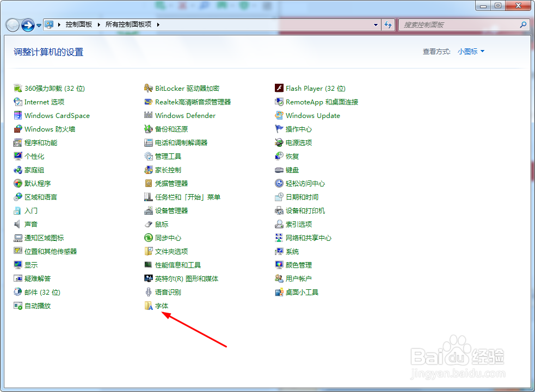Click the 网络和共享中心 icon
This screenshot has height=392, width=535.
click(279, 238)
